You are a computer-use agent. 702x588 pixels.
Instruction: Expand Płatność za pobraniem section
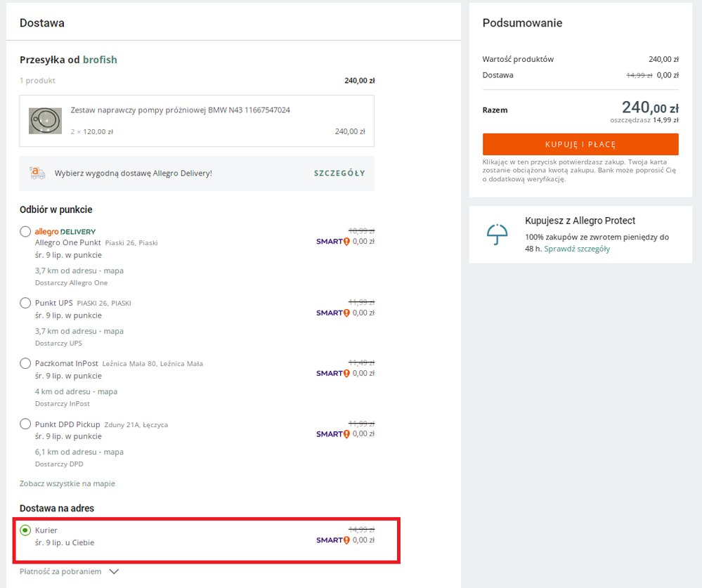pos(69,571)
